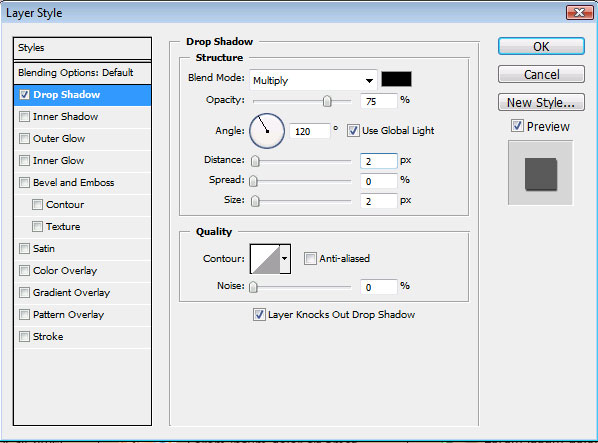Open the Blend Mode dropdown (Multiply)
The height and width of the screenshot is (443, 598).
313,80
